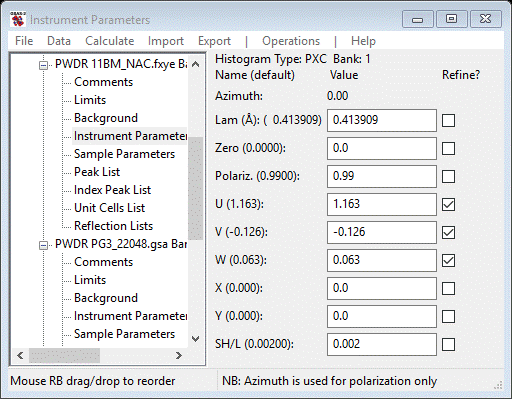The image size is (512, 399).
Task: Uncheck refine flag for U
Action: pyautogui.click(x=448, y=204)
